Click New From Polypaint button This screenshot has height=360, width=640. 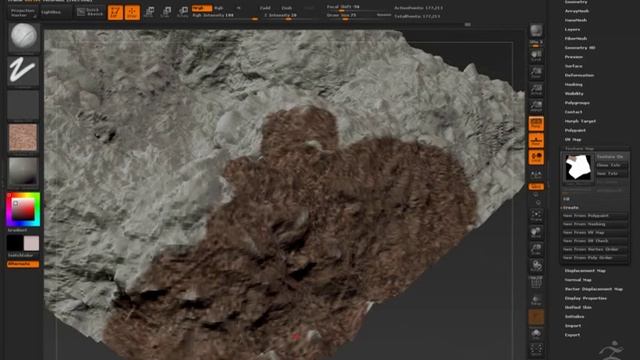594,216
